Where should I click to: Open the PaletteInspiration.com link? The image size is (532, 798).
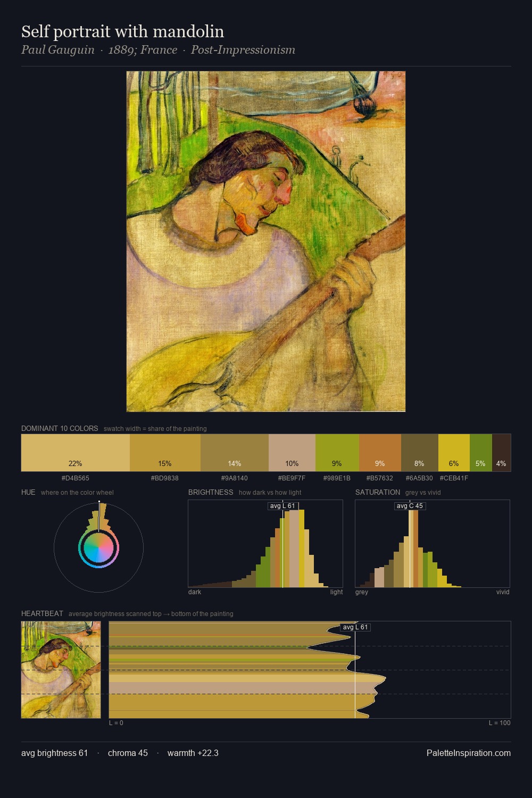click(469, 753)
